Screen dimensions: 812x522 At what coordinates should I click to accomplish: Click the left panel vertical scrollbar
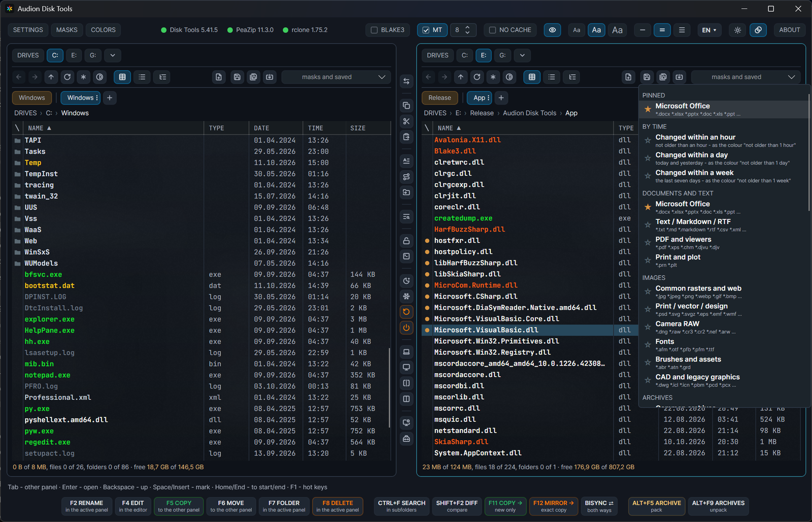pos(389,387)
